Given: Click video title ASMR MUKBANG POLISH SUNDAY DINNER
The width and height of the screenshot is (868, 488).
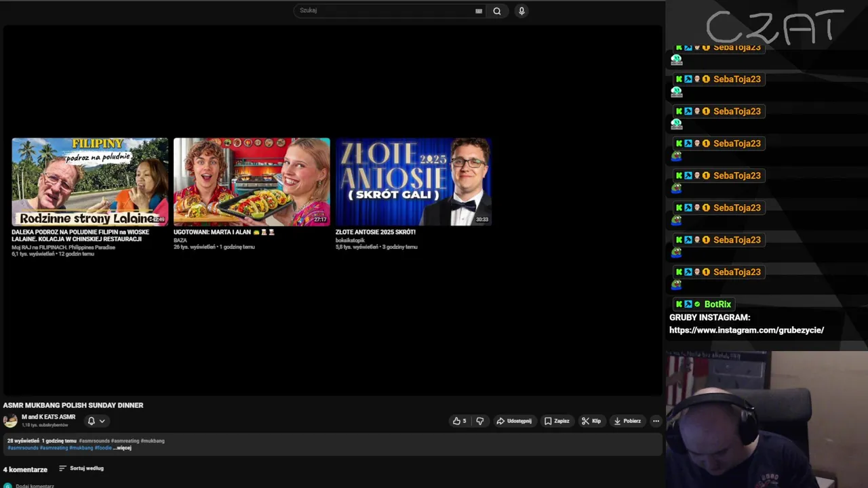Looking at the screenshot, I should [73, 405].
